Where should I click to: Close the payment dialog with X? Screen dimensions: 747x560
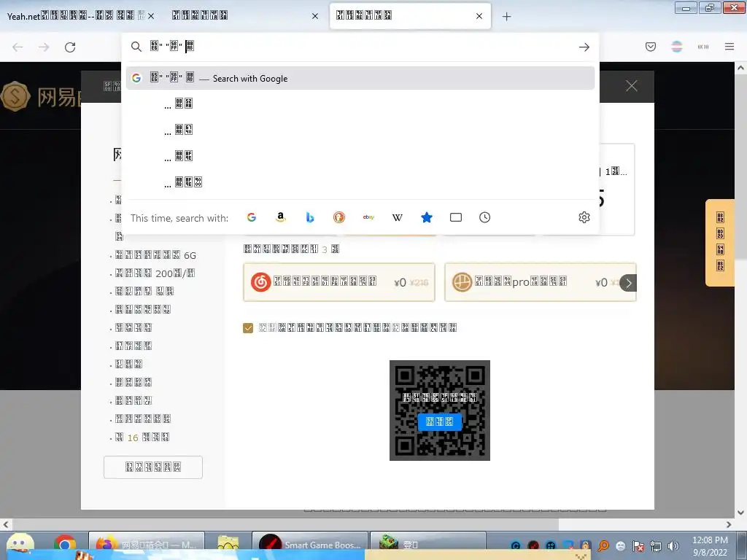coord(632,86)
